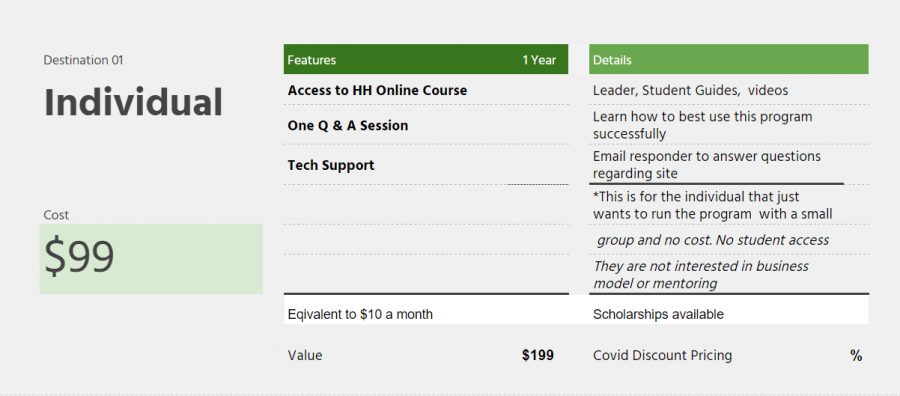Screen dimensions: 900x396
Task: Click the Email responder details cell
Action: point(728,165)
